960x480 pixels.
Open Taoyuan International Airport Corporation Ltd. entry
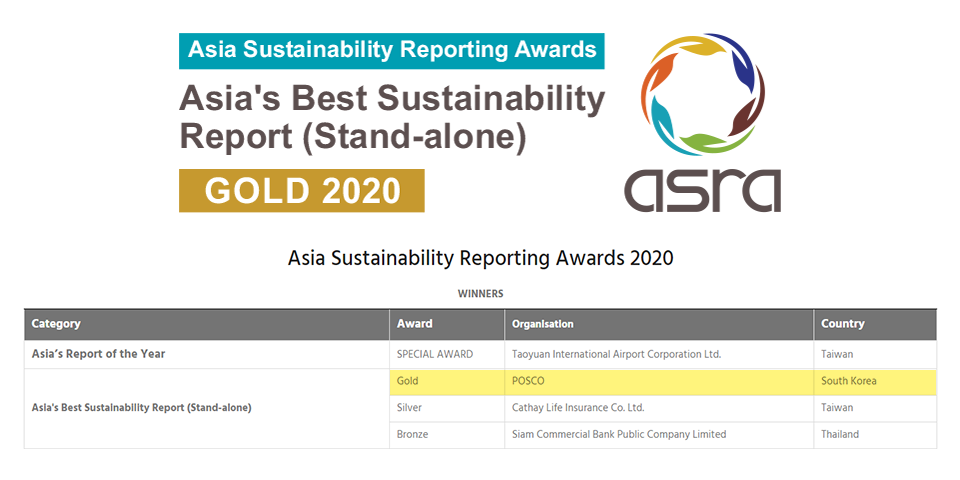point(616,354)
